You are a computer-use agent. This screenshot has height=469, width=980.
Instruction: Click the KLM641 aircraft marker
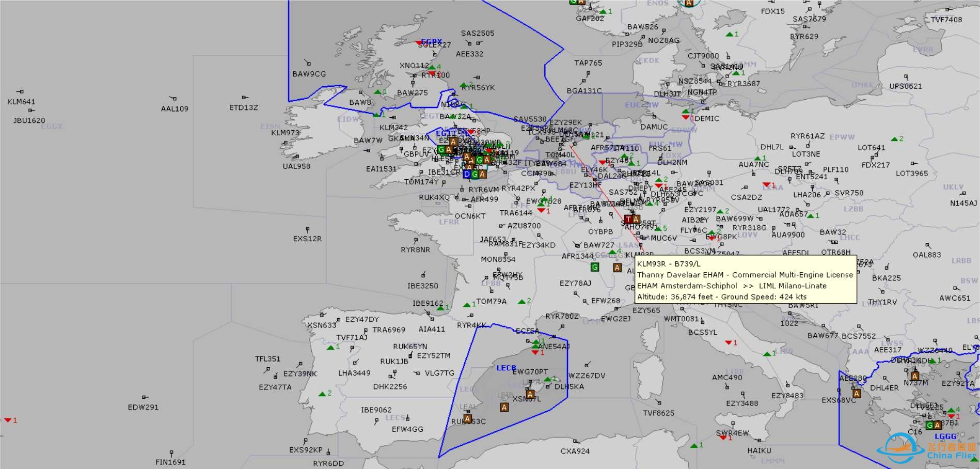[21, 92]
